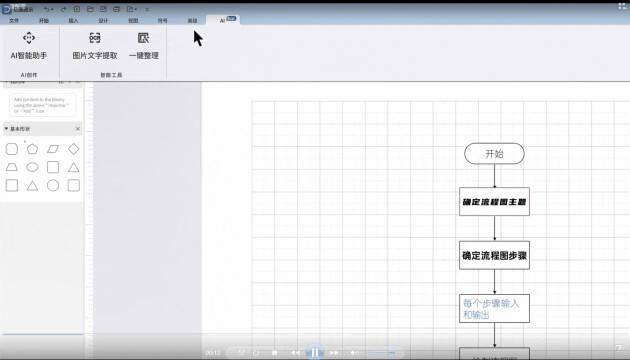Screen dimensions: 630x360
Task: Open the 文件 menu tab
Action: coord(14,20)
